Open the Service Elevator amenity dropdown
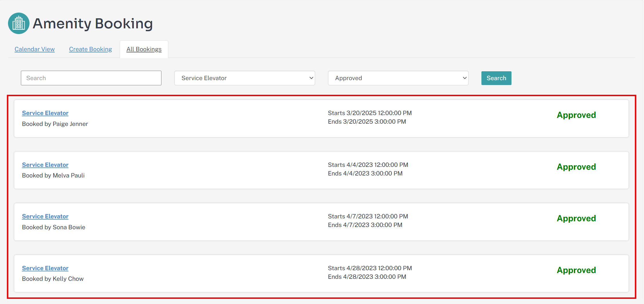This screenshot has height=304, width=644. (245, 78)
